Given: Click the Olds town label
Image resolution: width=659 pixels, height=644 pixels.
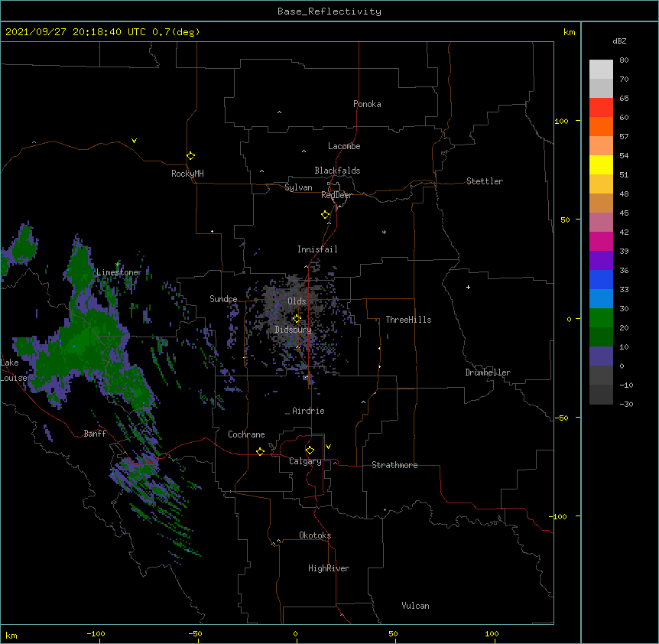Looking at the screenshot, I should (x=297, y=301).
